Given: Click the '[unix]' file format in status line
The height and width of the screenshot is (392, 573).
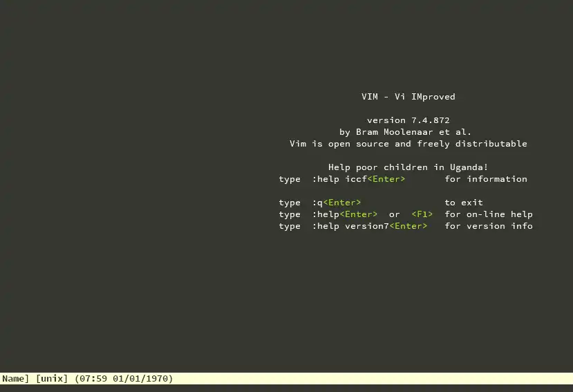Looking at the screenshot, I should pyautogui.click(x=52, y=378).
